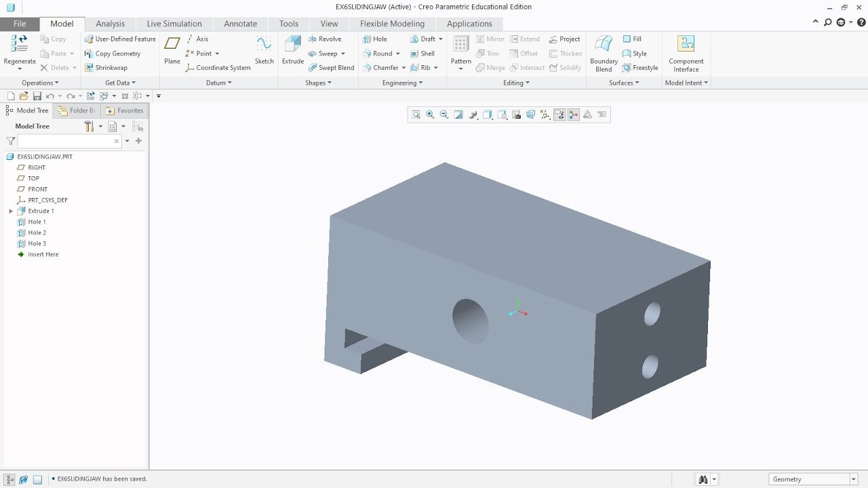Expand the Shapes group dropdown
Image resolution: width=868 pixels, height=488 pixels.
click(318, 83)
